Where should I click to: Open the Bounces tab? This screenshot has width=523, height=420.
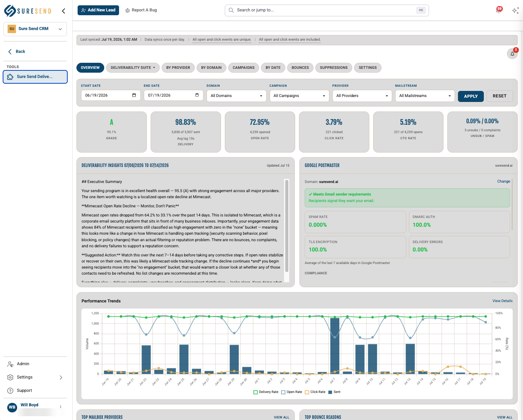[x=300, y=68]
